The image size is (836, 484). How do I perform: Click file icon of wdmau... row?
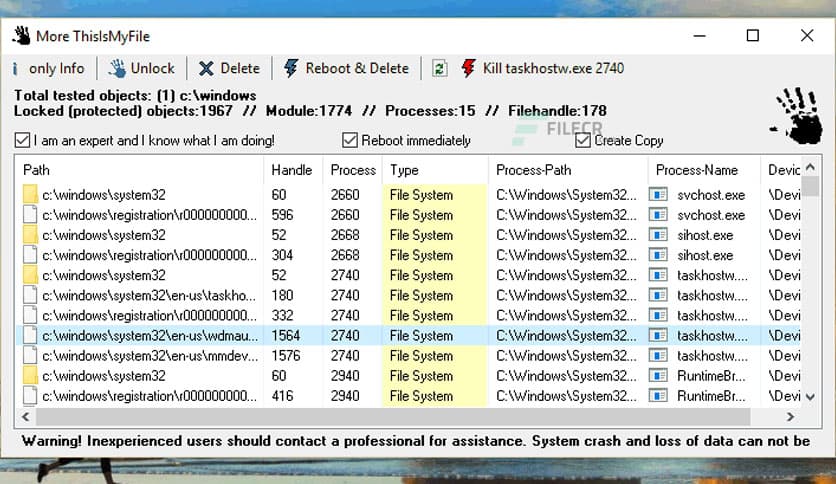click(x=30, y=335)
